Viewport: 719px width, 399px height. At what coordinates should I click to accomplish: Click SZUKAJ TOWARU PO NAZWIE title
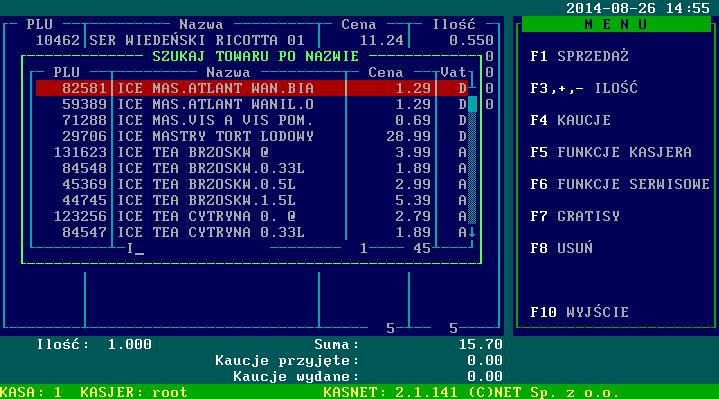point(255,56)
